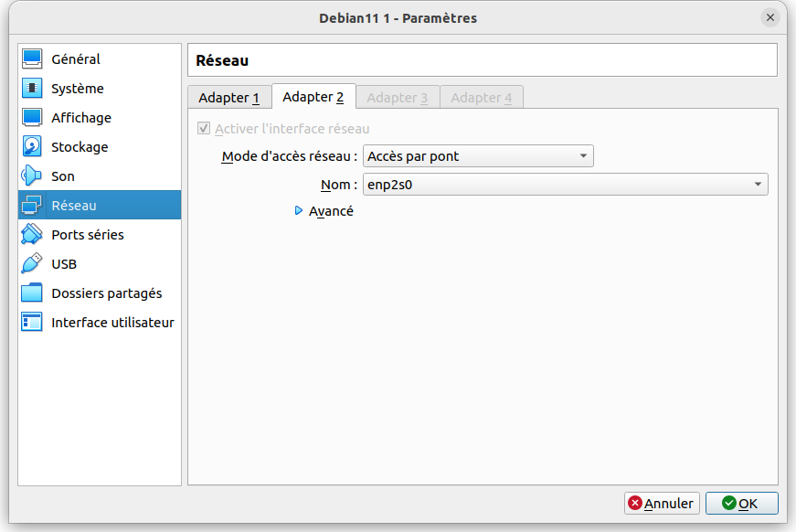
Task: Open the Mode d'accès réseau dropdown
Action: click(478, 156)
